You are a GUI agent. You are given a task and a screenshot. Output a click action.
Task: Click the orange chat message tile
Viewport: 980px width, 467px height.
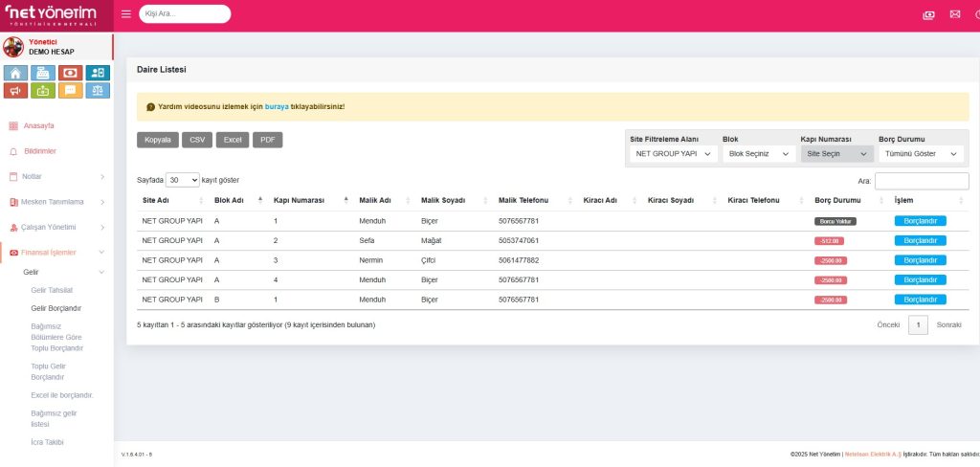(70, 91)
